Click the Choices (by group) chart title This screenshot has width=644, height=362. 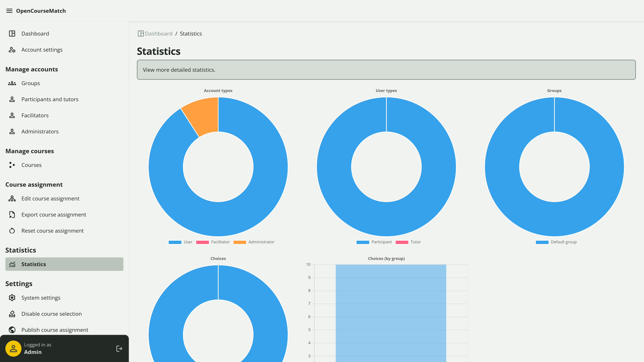coord(386,258)
